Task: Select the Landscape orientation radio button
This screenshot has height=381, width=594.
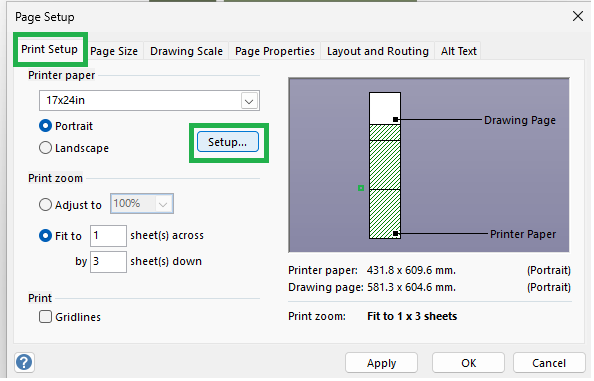Action: (45, 148)
